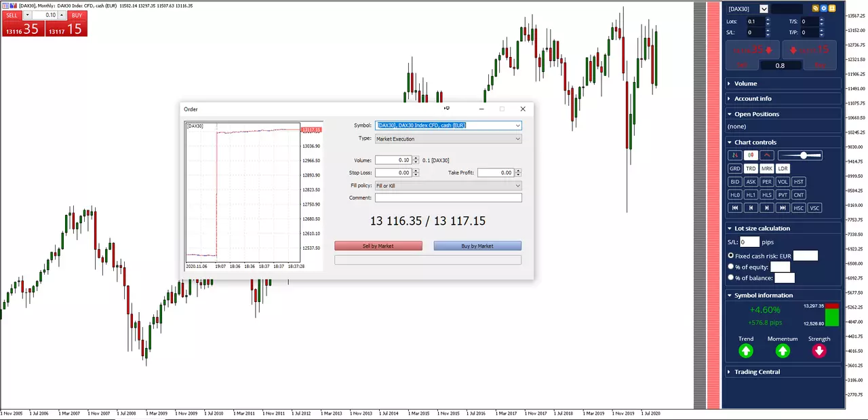Select the line chart style icon
This screenshot has width=868, height=420.
click(767, 155)
